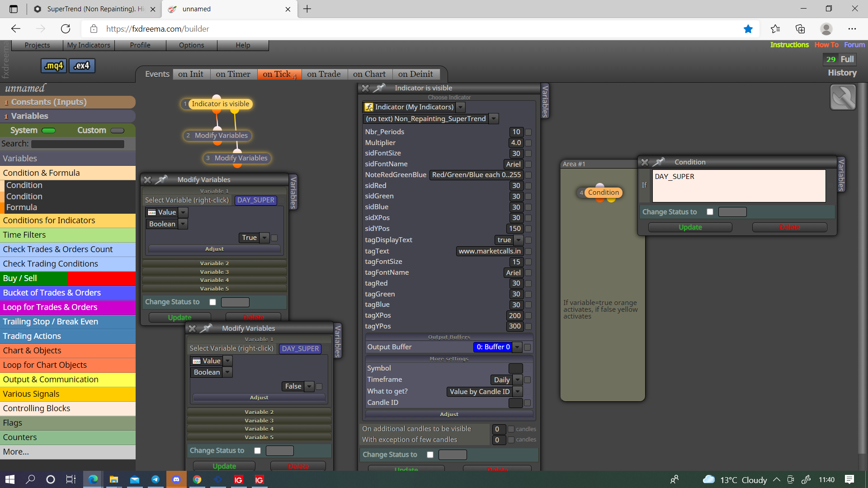The width and height of the screenshot is (868, 488).
Task: Check Change Status to in Condition panel
Action: 710,212
